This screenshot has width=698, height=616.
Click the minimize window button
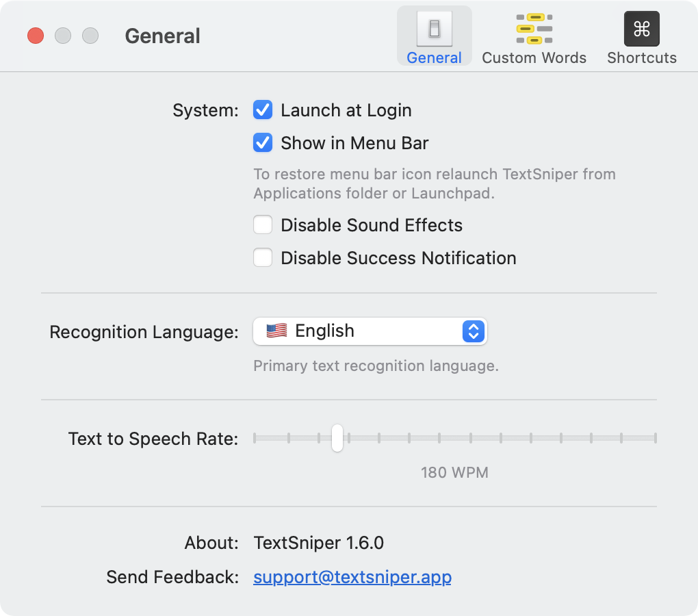(x=63, y=36)
